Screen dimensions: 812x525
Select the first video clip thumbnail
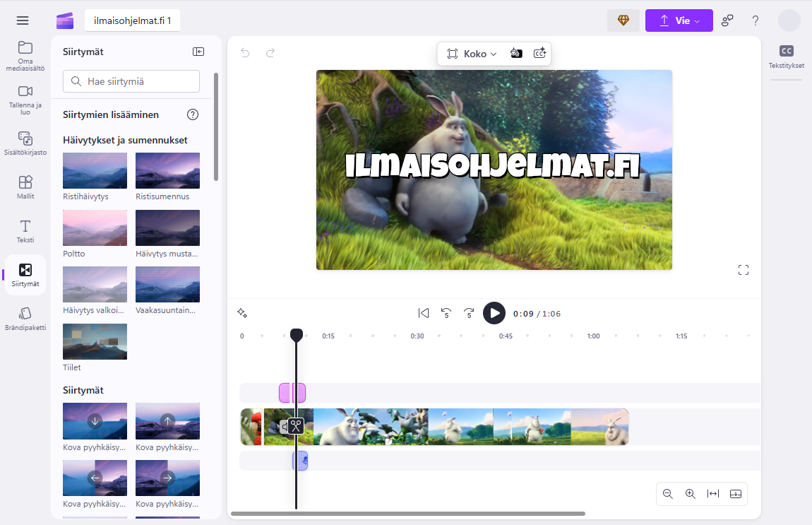tap(251, 427)
